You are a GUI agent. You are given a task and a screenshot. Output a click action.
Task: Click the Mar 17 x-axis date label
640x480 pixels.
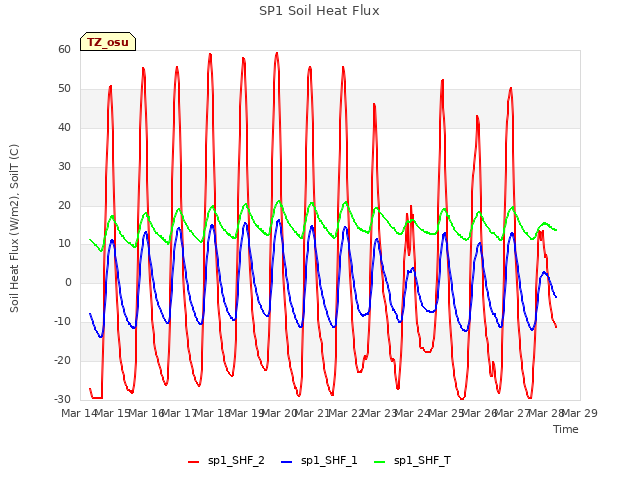coord(179,413)
